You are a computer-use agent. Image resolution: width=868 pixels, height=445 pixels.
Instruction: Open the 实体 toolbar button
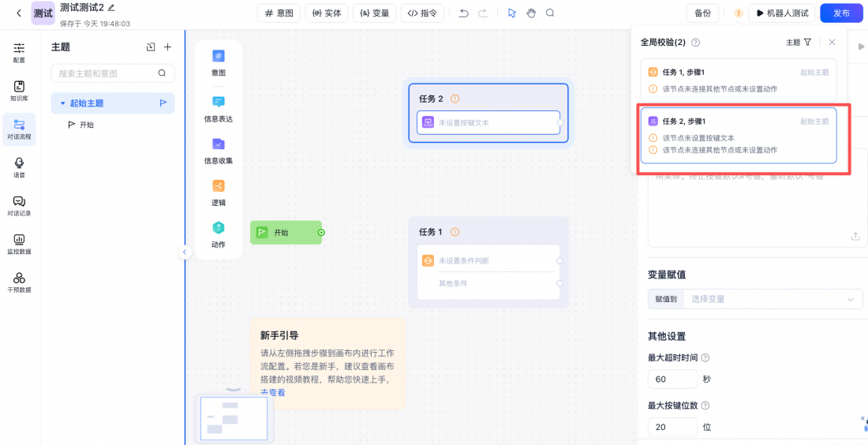click(327, 13)
